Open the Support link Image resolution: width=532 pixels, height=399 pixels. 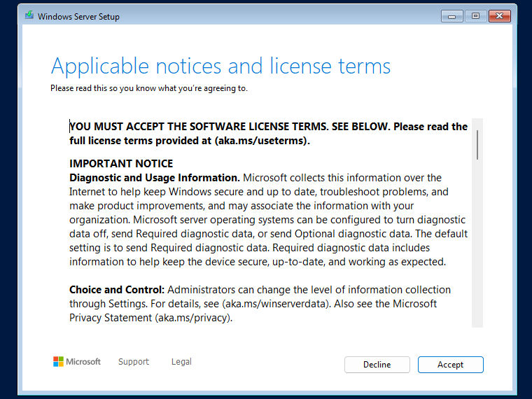pyautogui.click(x=133, y=362)
